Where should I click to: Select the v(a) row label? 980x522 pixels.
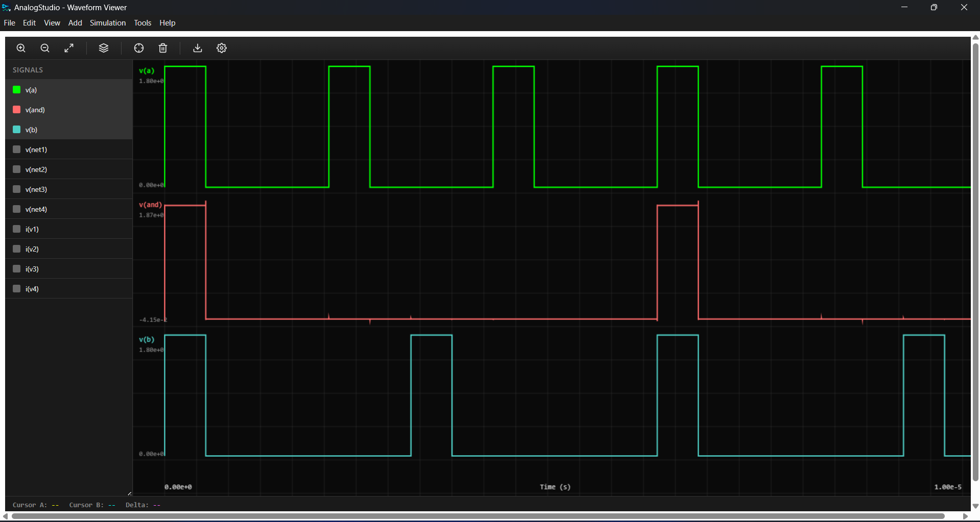tap(31, 90)
